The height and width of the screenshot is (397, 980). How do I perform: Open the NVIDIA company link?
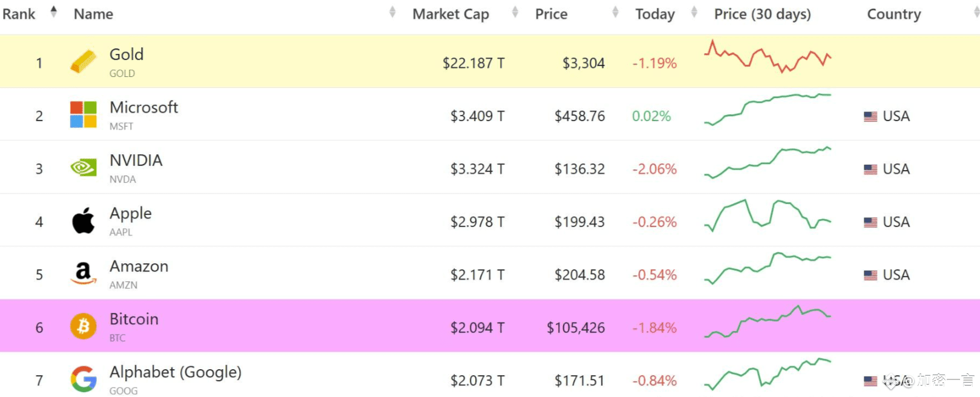tap(136, 160)
